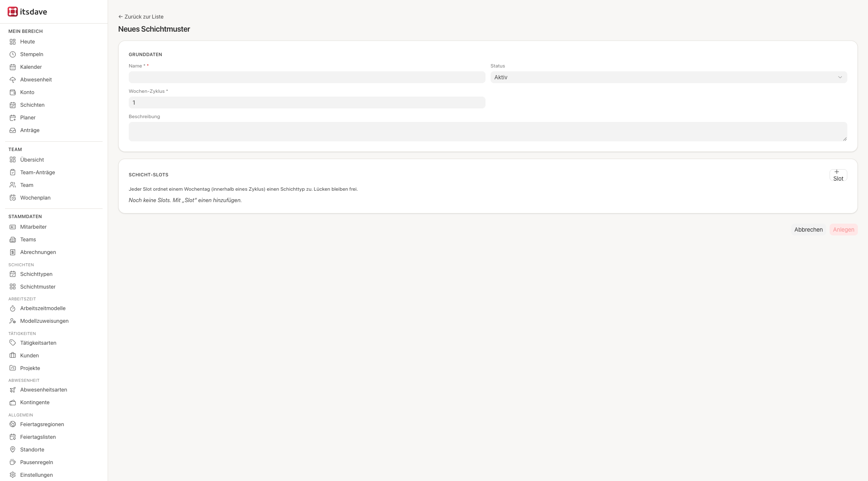
Task: Open the Einstellungen gear icon
Action: tap(13, 475)
